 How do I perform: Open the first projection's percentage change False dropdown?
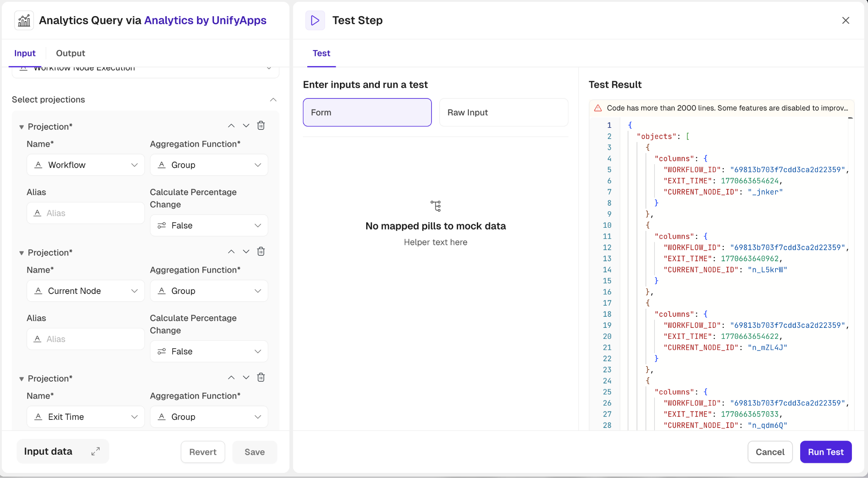point(209,226)
